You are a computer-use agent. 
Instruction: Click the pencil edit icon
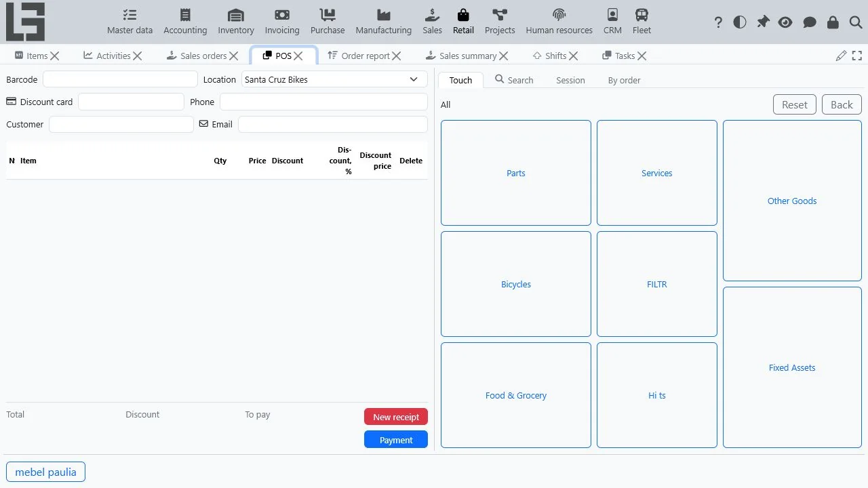point(841,56)
